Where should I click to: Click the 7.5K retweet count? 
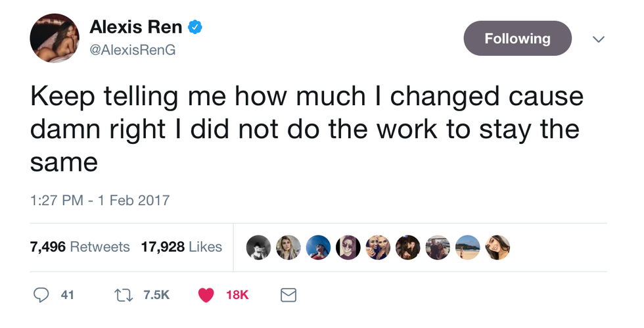156,295
